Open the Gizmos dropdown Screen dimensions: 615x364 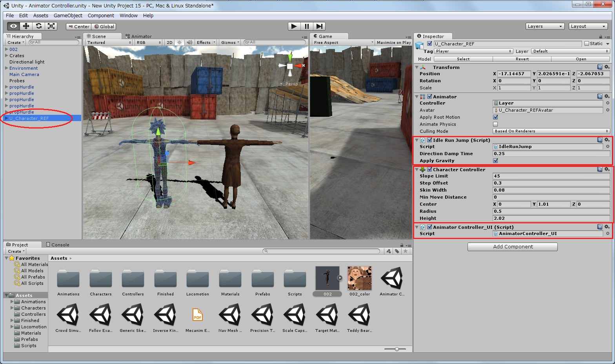pyautogui.click(x=230, y=42)
